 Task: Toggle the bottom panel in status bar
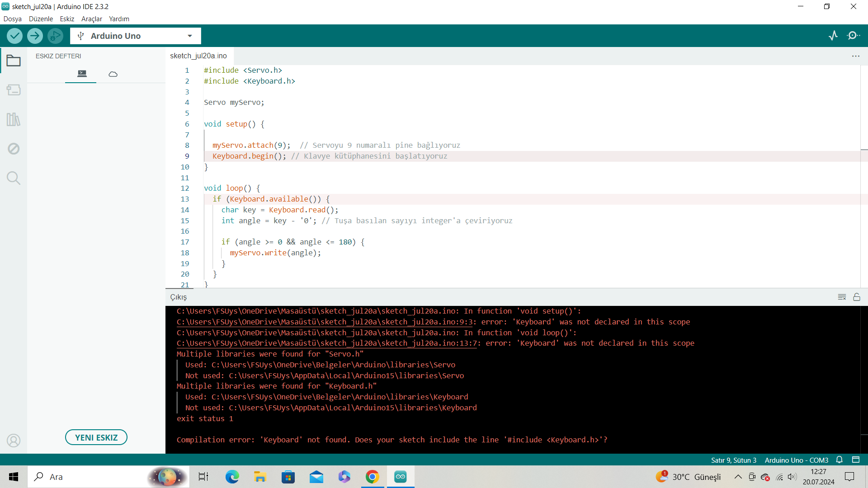pyautogui.click(x=855, y=460)
